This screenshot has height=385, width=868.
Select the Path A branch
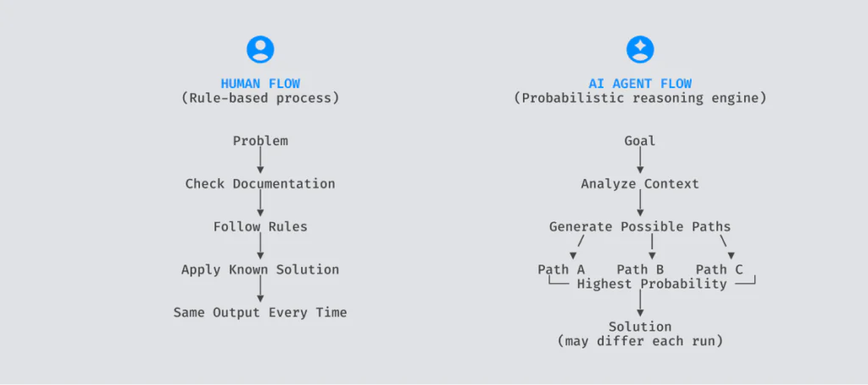pos(561,270)
